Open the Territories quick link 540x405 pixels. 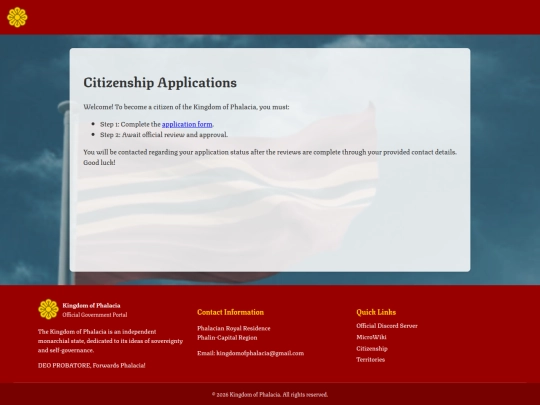pyautogui.click(x=371, y=360)
